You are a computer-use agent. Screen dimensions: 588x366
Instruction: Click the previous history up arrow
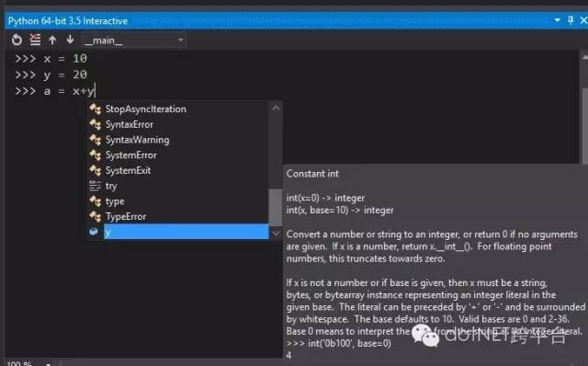[x=52, y=40]
